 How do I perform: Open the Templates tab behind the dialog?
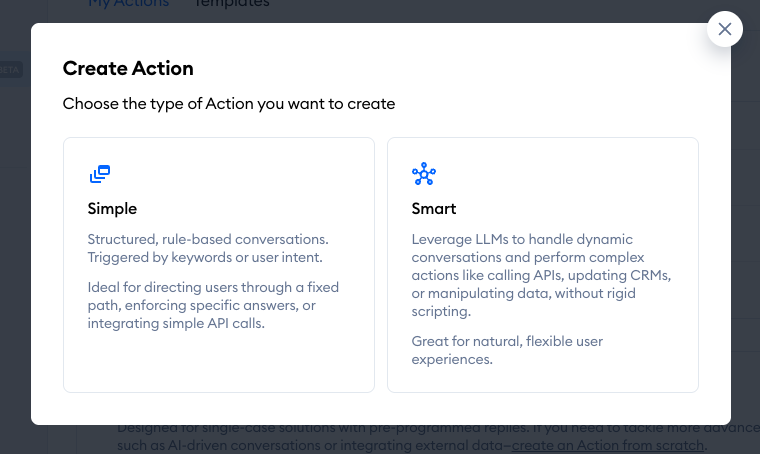click(x=232, y=4)
